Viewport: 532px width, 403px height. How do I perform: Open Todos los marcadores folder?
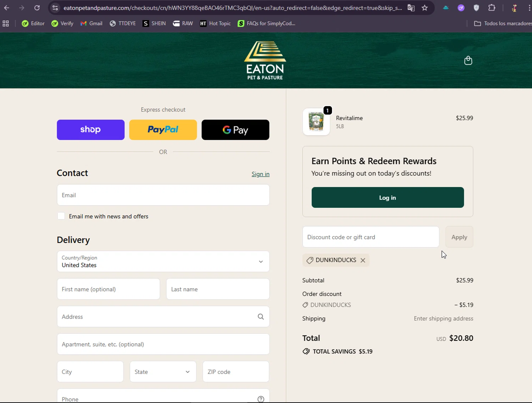pos(503,23)
